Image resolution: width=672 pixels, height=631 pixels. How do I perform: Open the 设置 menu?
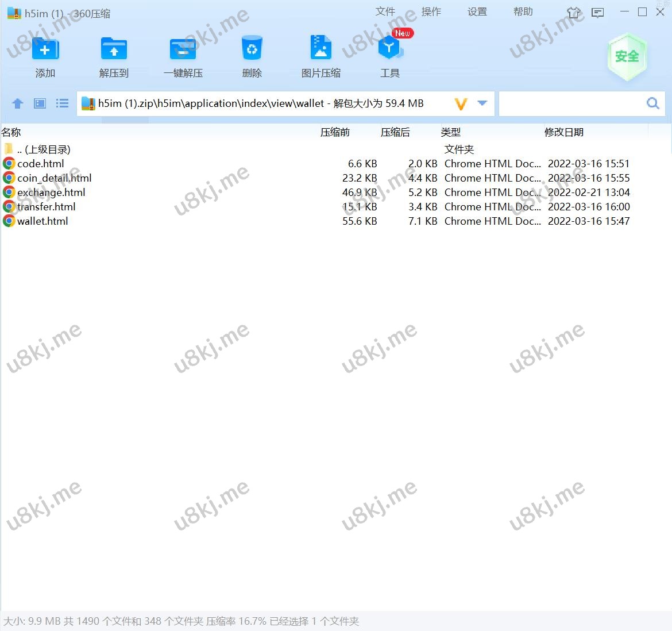pos(477,11)
